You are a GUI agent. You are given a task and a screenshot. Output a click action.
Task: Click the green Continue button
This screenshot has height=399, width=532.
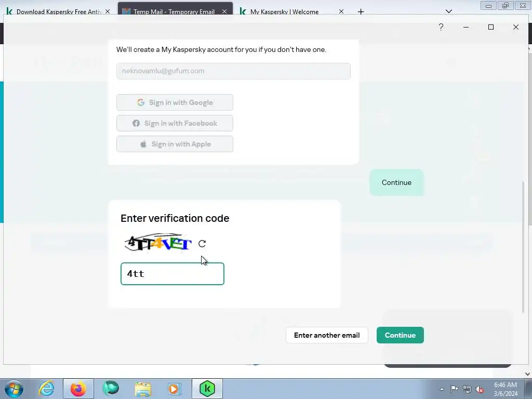click(x=400, y=335)
